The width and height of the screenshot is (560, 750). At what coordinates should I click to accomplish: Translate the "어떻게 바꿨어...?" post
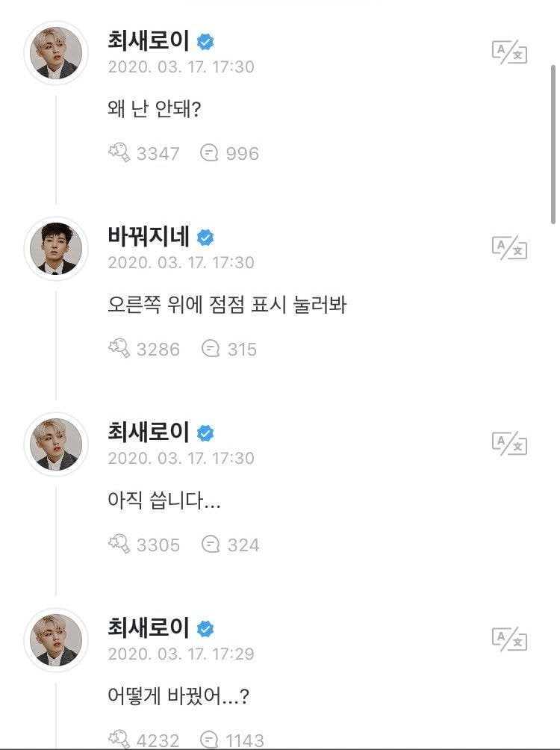pos(509,639)
